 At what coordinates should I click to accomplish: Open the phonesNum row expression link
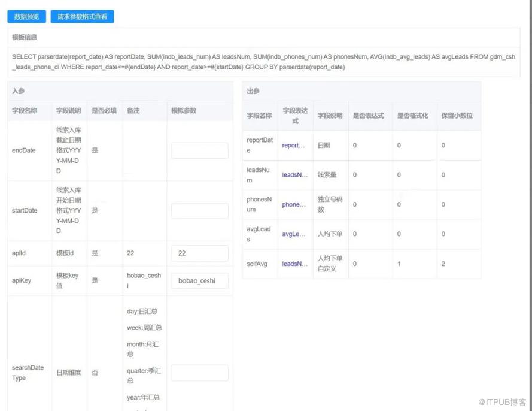294,204
